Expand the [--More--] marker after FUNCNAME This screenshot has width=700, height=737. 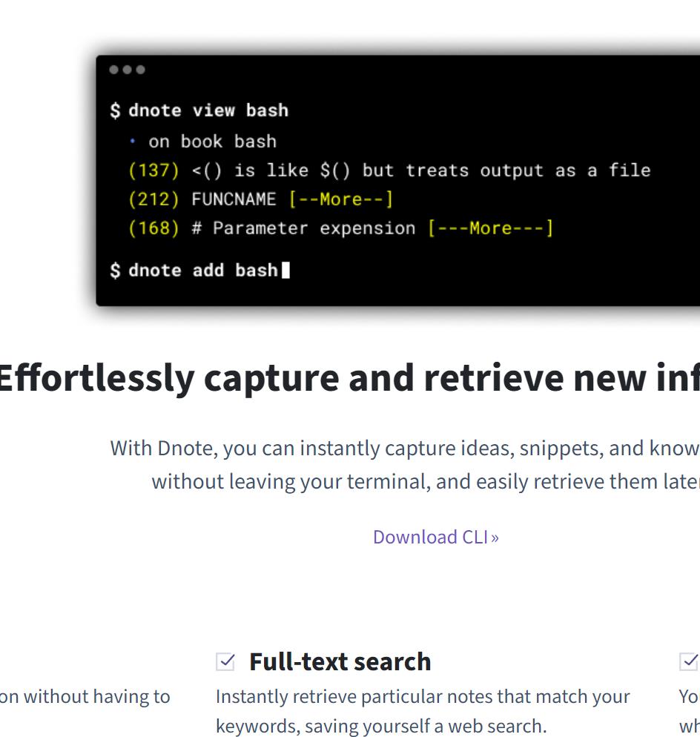click(341, 199)
